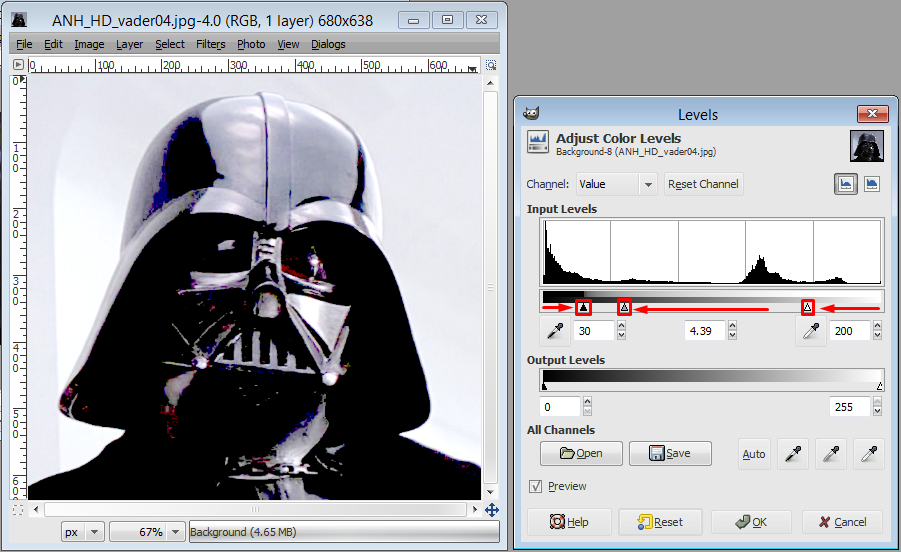The height and width of the screenshot is (552, 901).
Task: Click the horizontal scrollbar of image window
Action: (255, 509)
